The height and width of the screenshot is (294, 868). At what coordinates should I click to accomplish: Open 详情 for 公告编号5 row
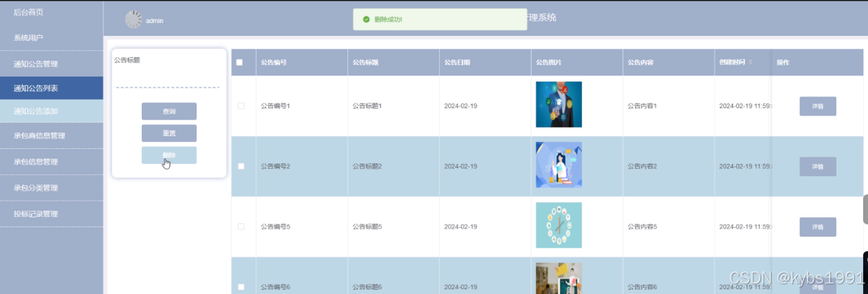click(818, 227)
